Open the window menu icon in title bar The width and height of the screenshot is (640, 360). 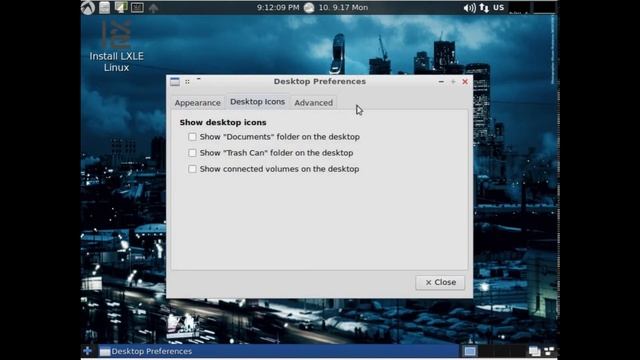pos(175,82)
